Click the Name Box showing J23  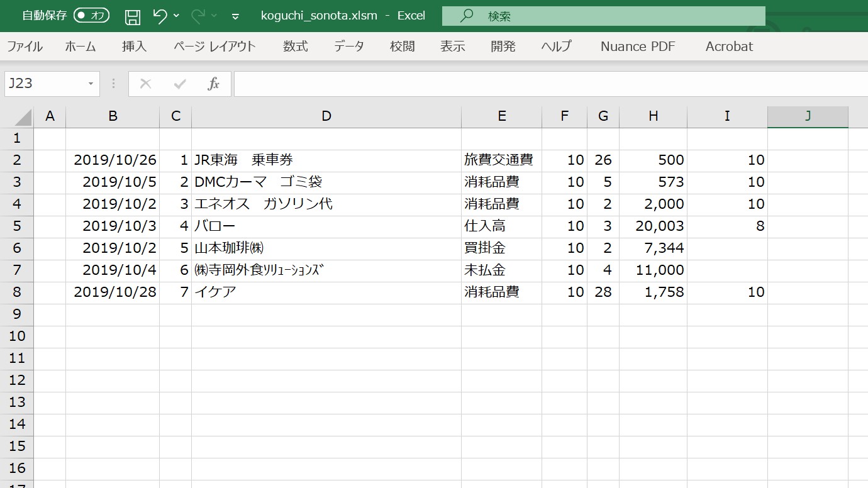44,84
